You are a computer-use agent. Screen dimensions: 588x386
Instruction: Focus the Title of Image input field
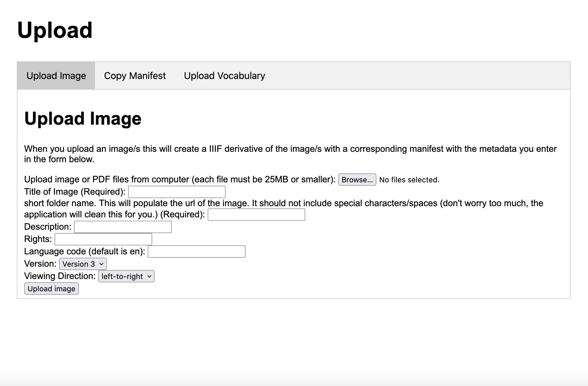pos(177,192)
